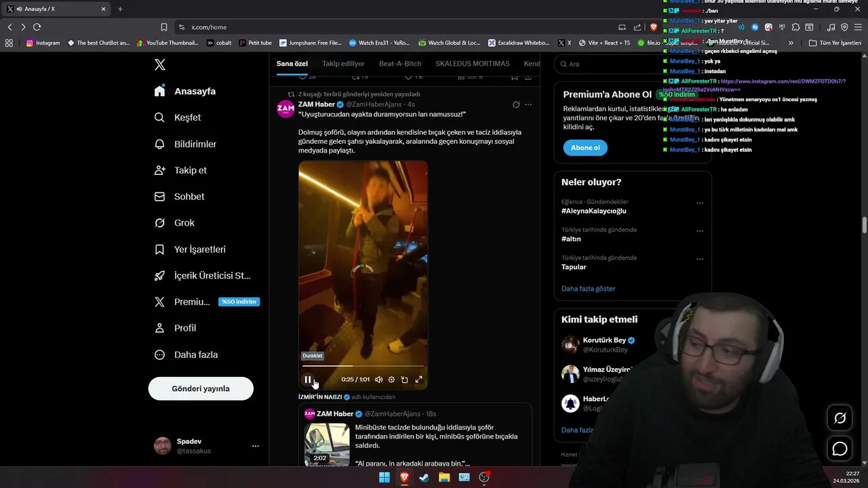Open new browser tab
Viewport: 868px width, 488px height.
pyautogui.click(x=120, y=9)
